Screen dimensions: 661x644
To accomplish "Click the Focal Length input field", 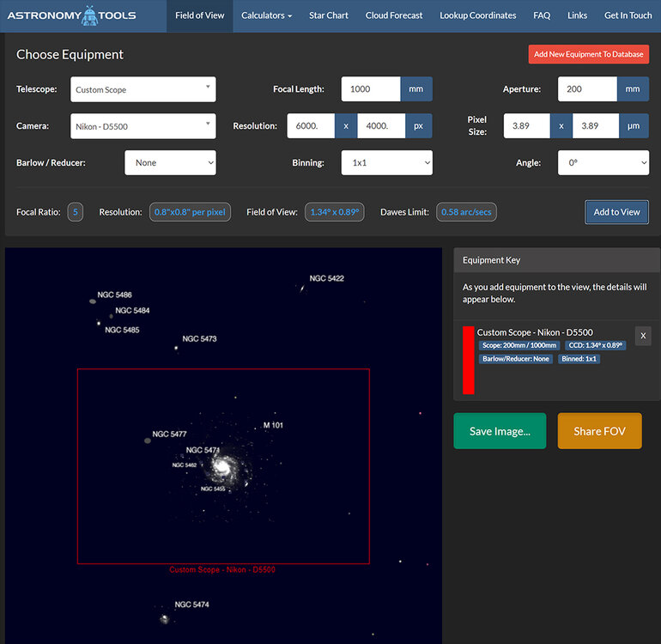I will click(371, 89).
